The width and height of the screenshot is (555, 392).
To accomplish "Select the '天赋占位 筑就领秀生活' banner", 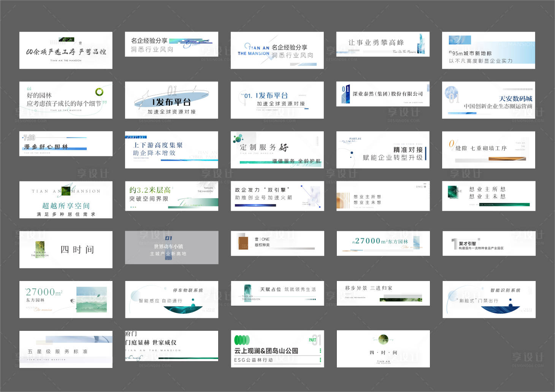I will click(x=277, y=294).
